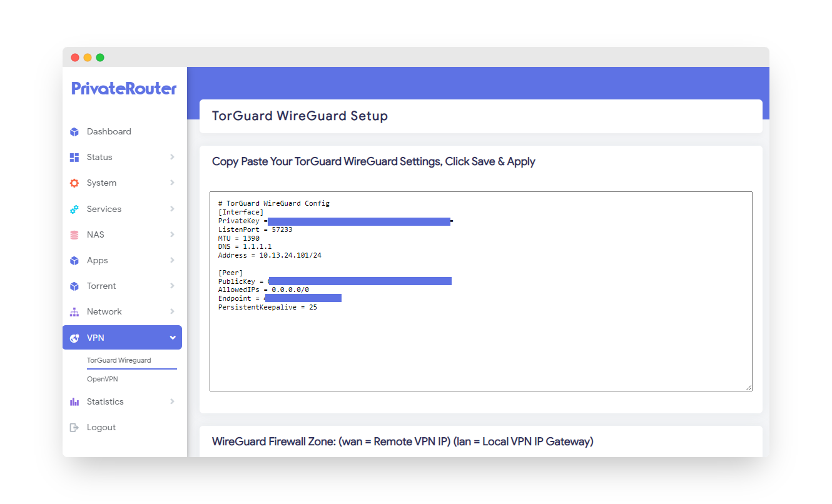The width and height of the screenshot is (832, 504).
Task: Select the Torrent icon
Action: click(x=74, y=286)
